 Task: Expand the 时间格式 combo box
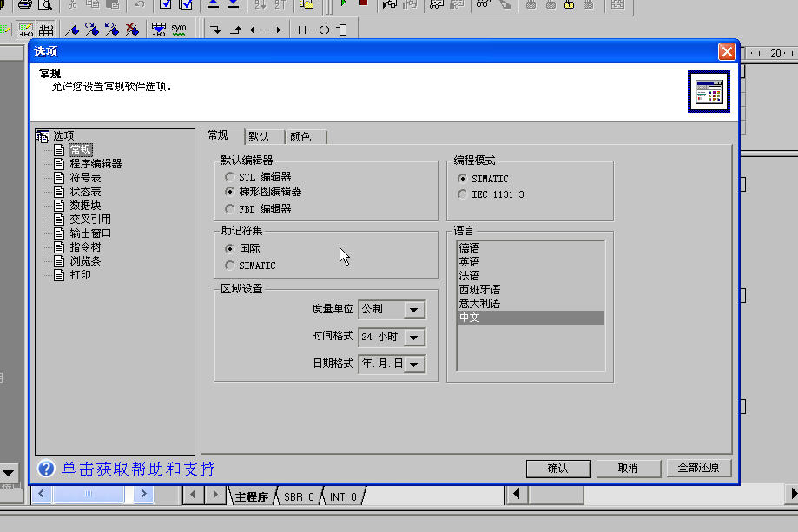click(x=414, y=337)
